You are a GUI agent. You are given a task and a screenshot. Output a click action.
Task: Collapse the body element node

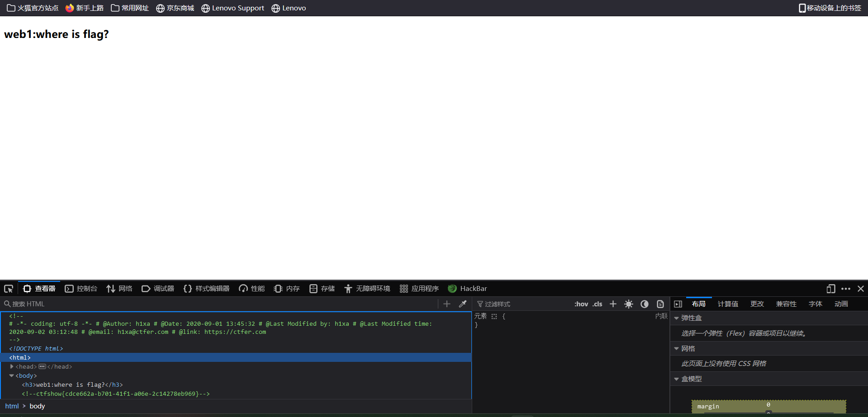pyautogui.click(x=12, y=375)
